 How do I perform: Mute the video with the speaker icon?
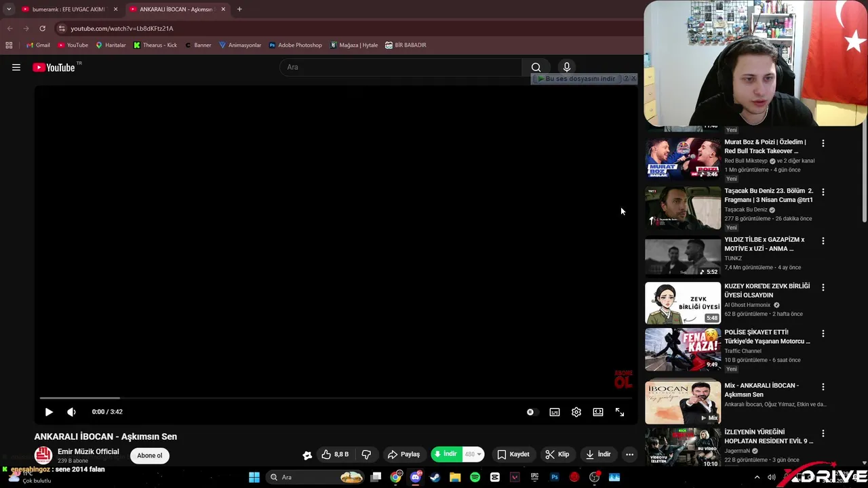[71, 411]
